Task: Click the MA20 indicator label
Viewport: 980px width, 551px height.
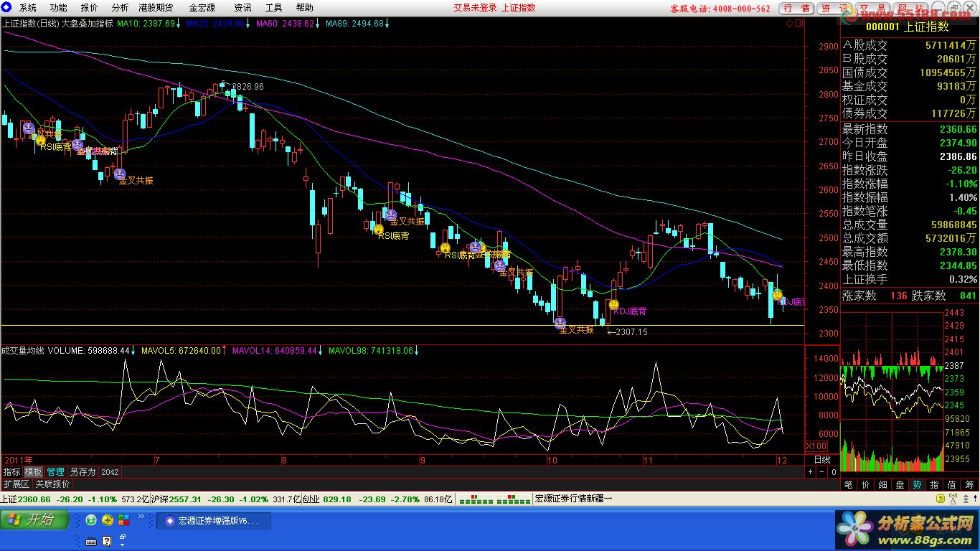Action: [x=217, y=24]
